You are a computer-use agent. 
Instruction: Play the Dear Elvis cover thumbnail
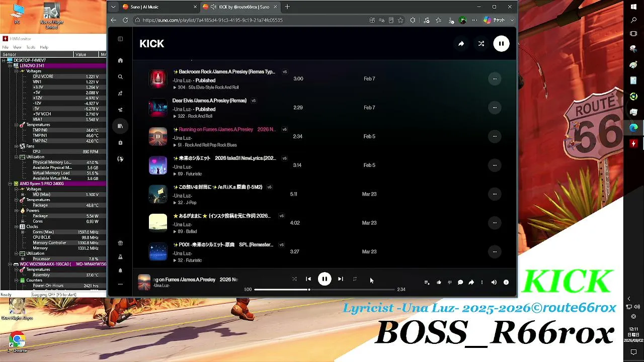click(x=158, y=108)
